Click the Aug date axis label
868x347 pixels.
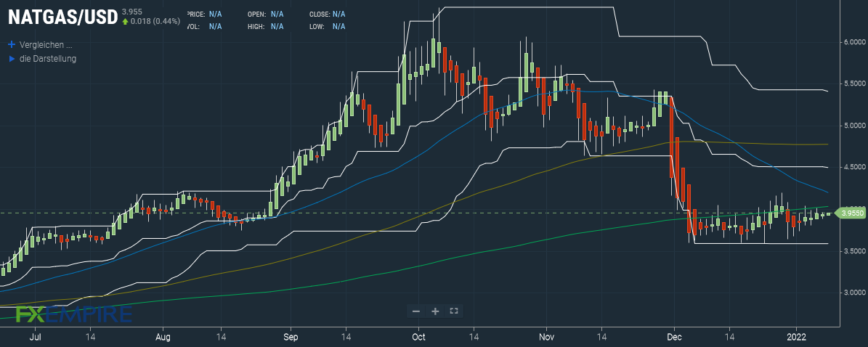[163, 336]
